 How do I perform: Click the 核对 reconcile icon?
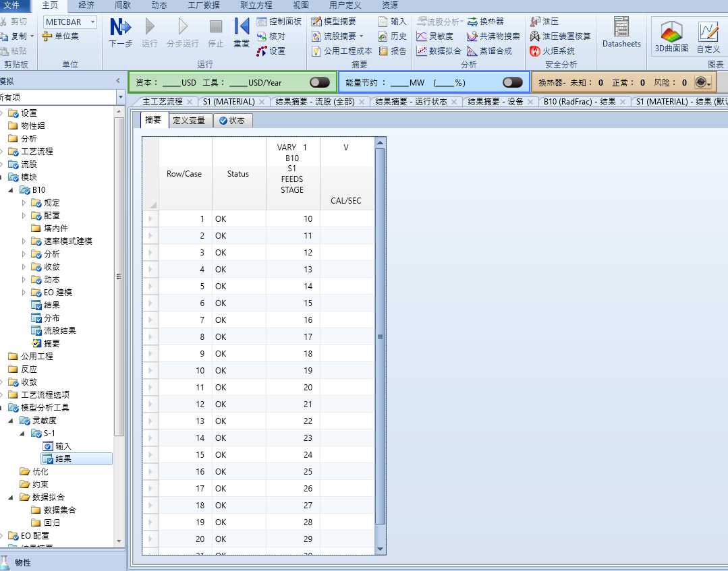[271, 36]
